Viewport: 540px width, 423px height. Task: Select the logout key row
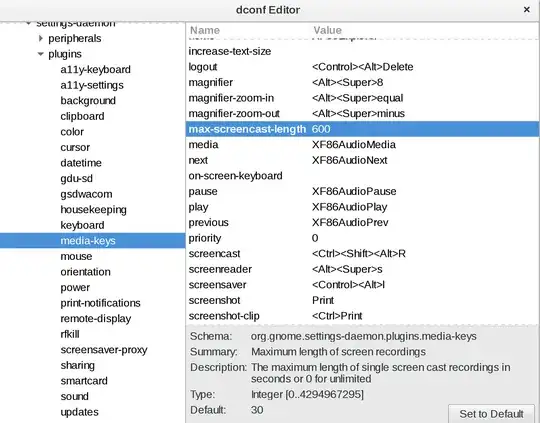pos(362,67)
